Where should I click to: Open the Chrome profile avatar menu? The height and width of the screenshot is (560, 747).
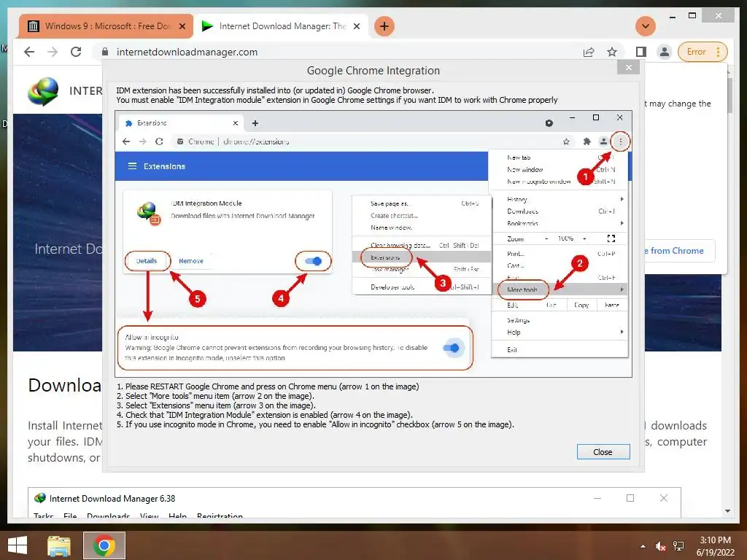click(x=664, y=52)
